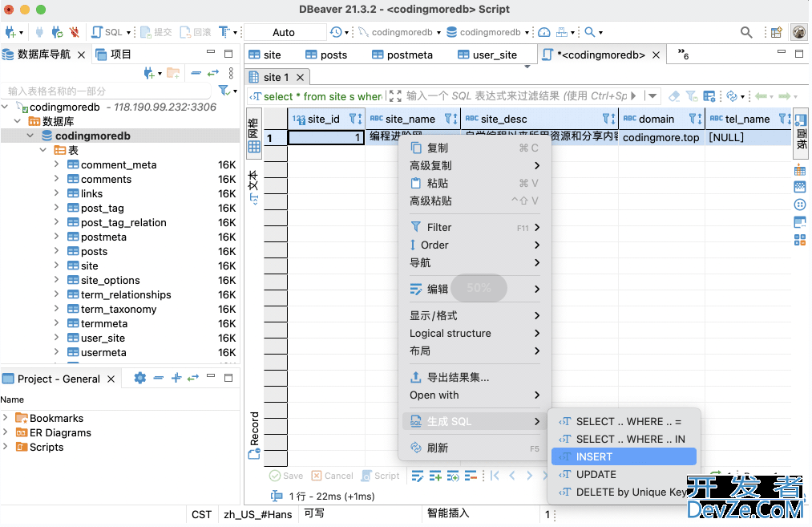Open Logical structure submenu

475,333
